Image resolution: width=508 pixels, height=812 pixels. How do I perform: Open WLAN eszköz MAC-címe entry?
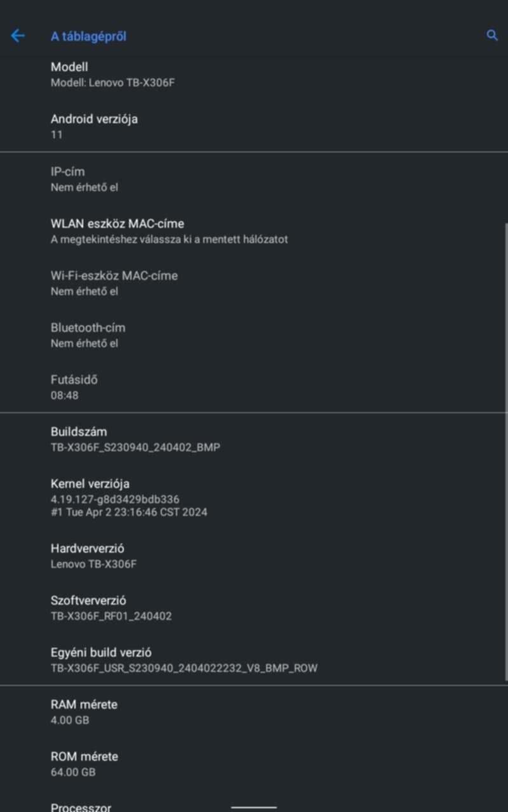pyautogui.click(x=169, y=231)
